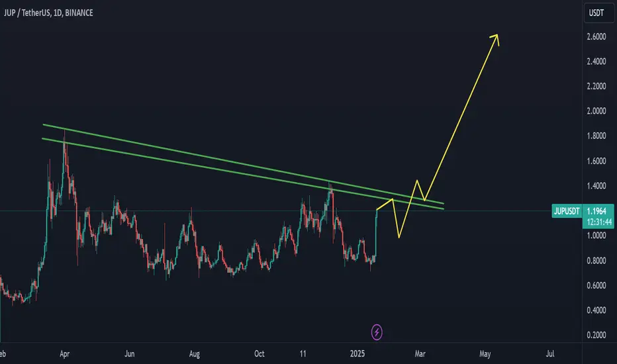Click the 1.1964 current price value
The image size is (617, 364).
pos(596,211)
